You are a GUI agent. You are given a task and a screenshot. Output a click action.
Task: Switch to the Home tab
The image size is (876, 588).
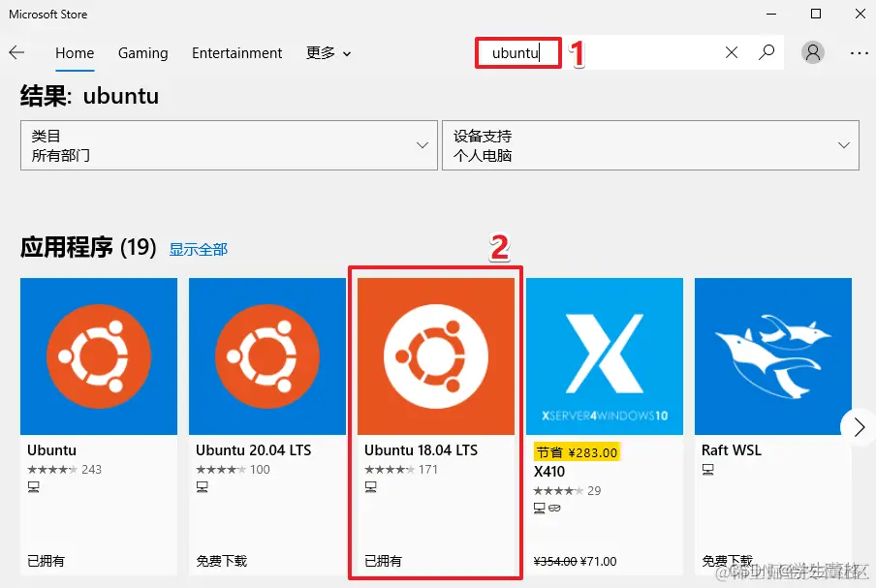tap(75, 53)
